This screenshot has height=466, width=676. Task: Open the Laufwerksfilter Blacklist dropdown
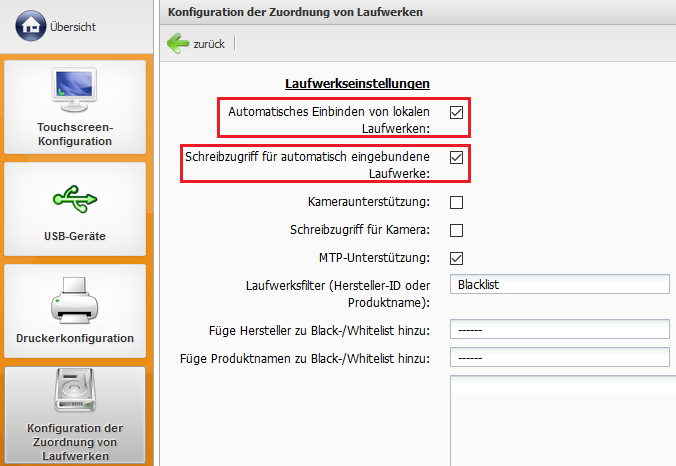click(559, 285)
